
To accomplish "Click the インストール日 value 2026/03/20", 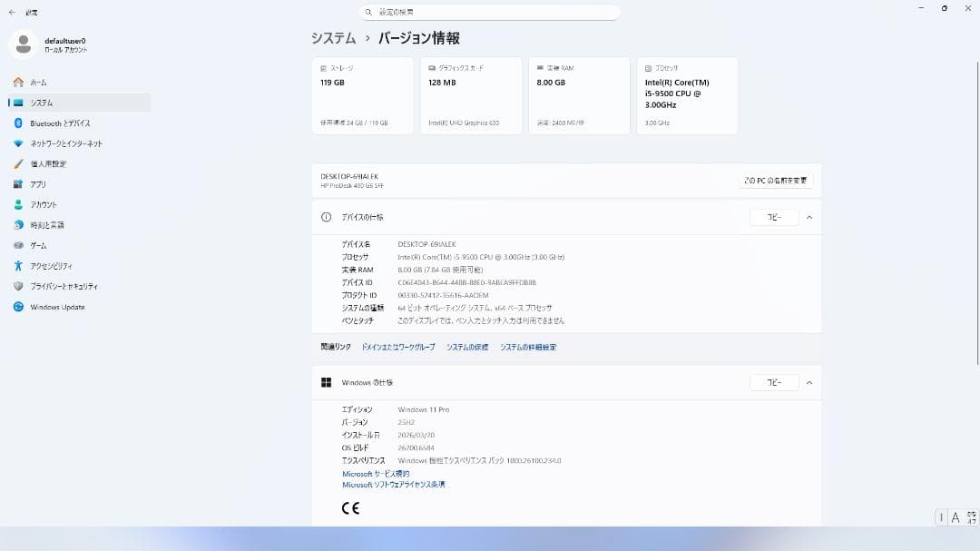I will coord(416,435).
